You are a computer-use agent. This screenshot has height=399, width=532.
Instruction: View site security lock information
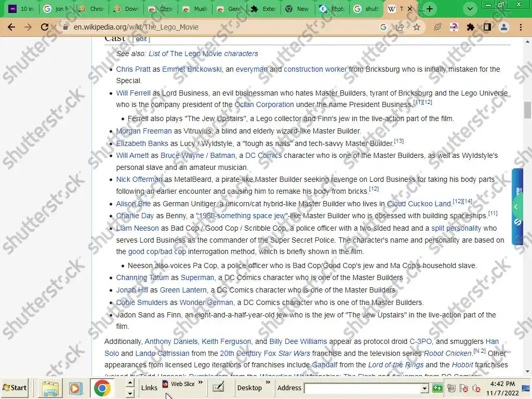65,27
